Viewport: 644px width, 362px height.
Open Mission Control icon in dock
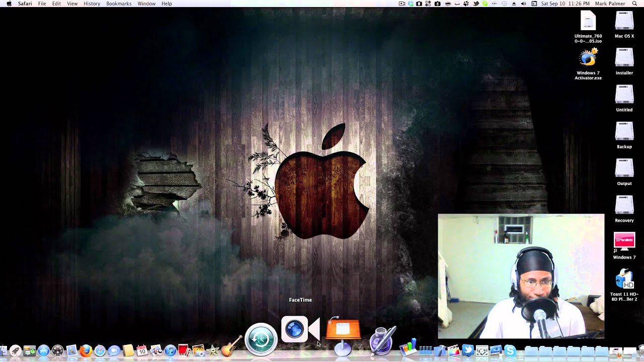pos(29,350)
